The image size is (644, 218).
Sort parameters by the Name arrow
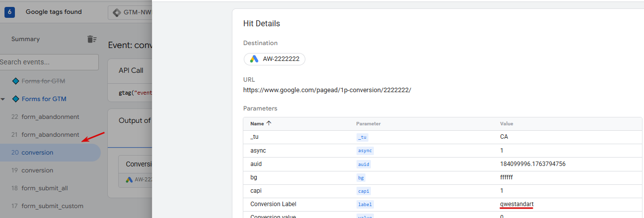tap(269, 123)
